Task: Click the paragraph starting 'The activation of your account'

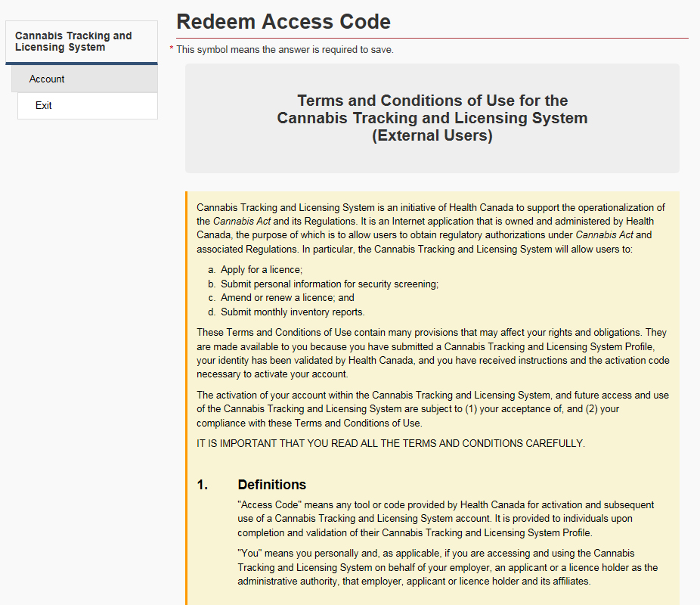Action: pyautogui.click(x=432, y=409)
